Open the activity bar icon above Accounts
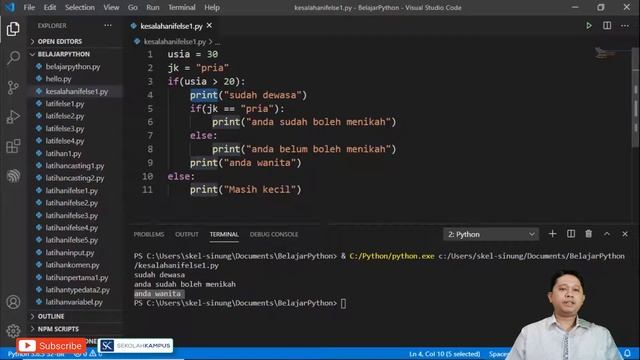 (x=13, y=176)
